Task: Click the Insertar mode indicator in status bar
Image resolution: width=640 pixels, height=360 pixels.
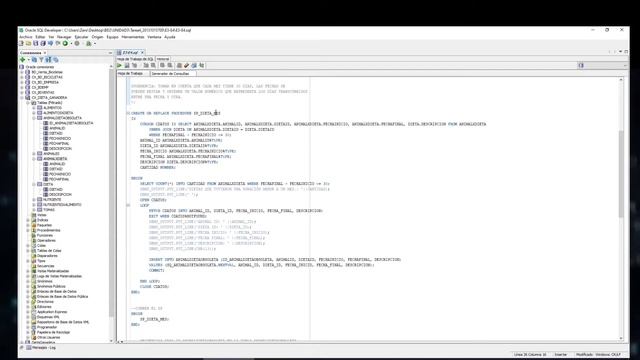Action: tap(561, 354)
